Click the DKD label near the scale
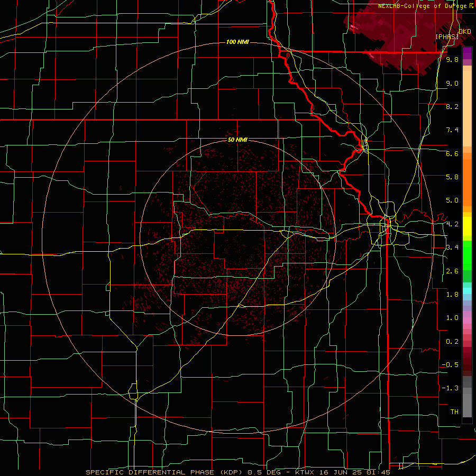The image size is (476, 476). tap(465, 32)
